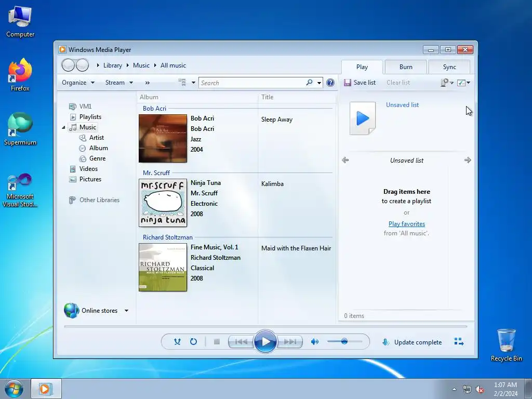
Task: Select Genre under Music
Action: 92,158
